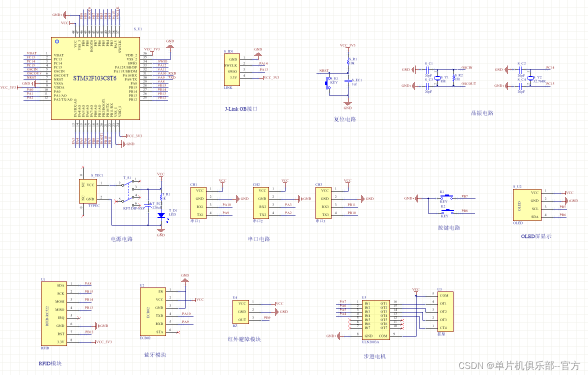This screenshot has height=375, width=588.
Task: Click the S_EC1 1uf capacitor symbol
Action: [348, 80]
